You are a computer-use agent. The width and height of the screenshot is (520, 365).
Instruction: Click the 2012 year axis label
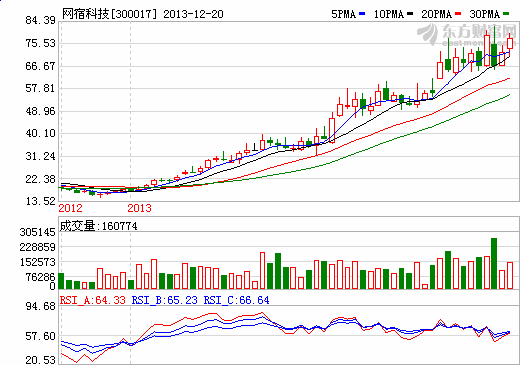70,208
